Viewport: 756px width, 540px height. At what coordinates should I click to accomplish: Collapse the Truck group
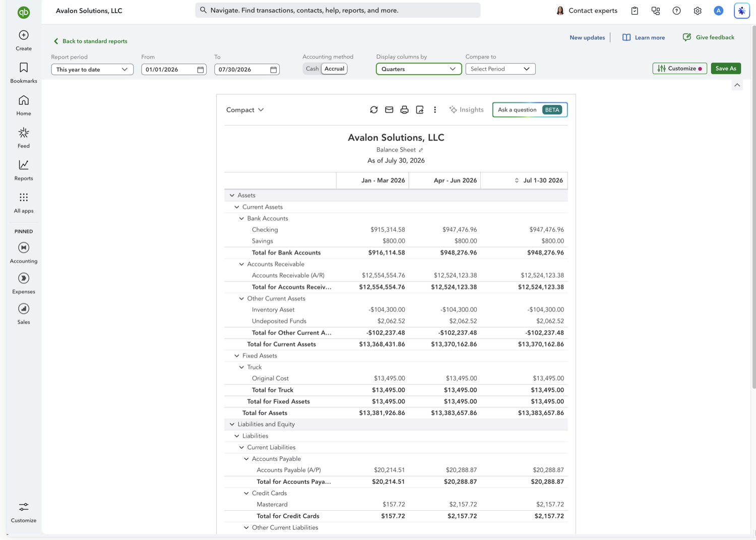click(x=241, y=367)
